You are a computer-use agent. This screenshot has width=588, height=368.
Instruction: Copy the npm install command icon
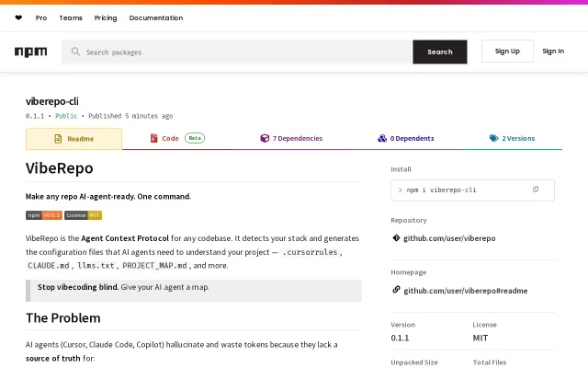(x=536, y=190)
